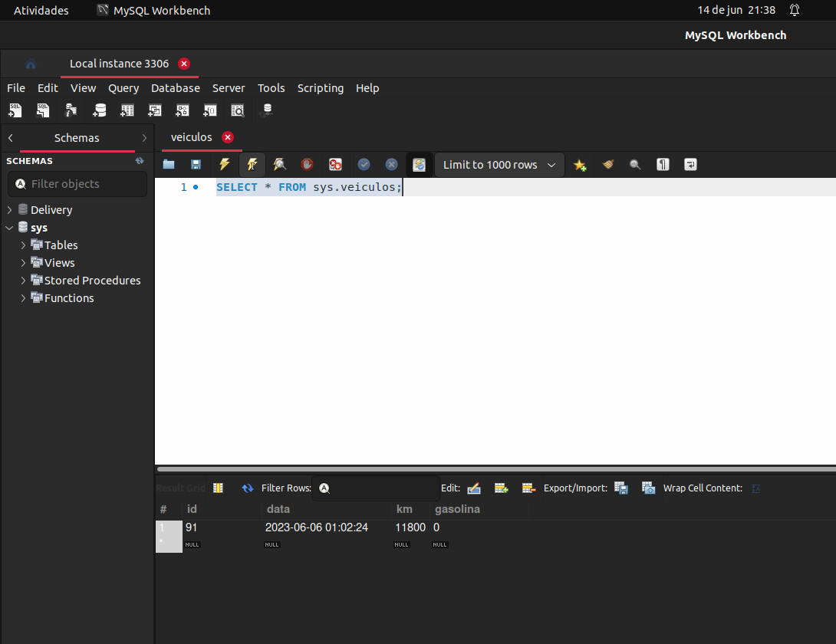Create new view toolbar icon
This screenshot has width=836, height=644.
tap(155, 110)
